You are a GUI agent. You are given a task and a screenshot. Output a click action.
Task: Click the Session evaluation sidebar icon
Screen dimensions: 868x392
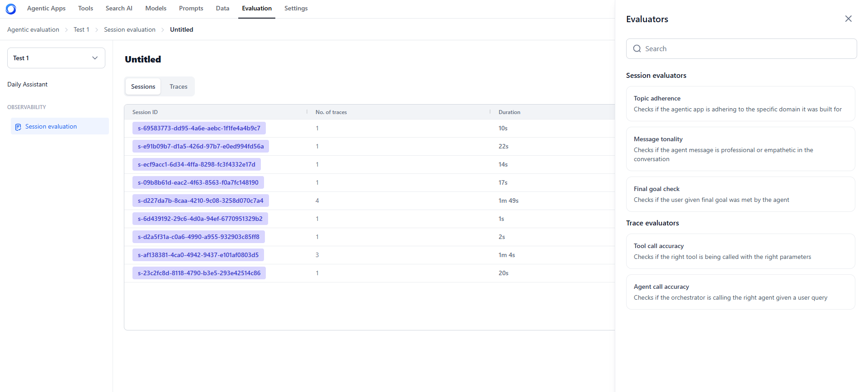[x=18, y=127]
